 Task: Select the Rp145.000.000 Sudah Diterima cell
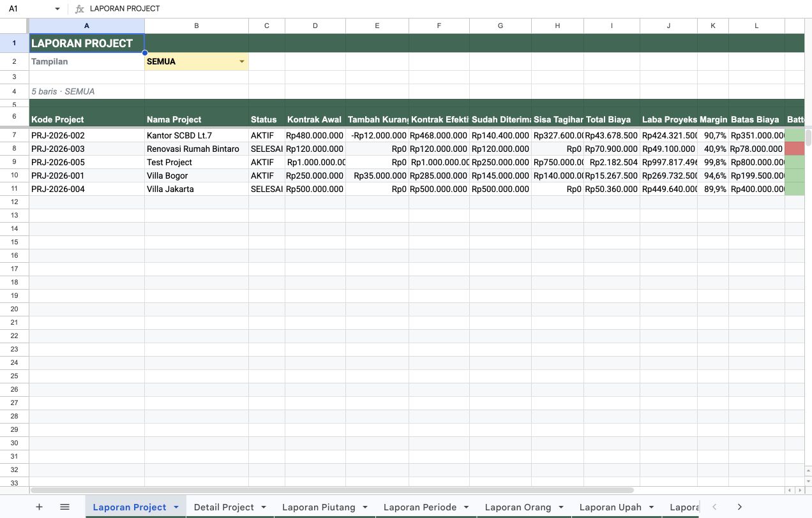click(500, 175)
